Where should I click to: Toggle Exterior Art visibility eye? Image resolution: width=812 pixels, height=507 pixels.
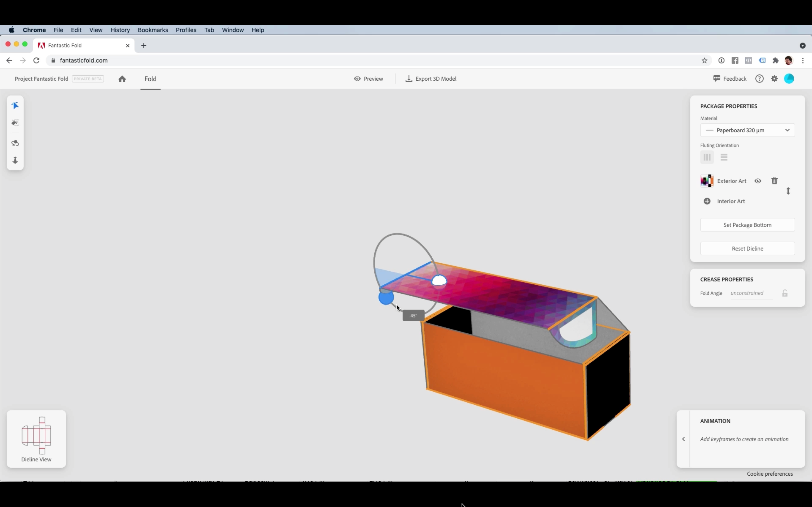pos(758,181)
